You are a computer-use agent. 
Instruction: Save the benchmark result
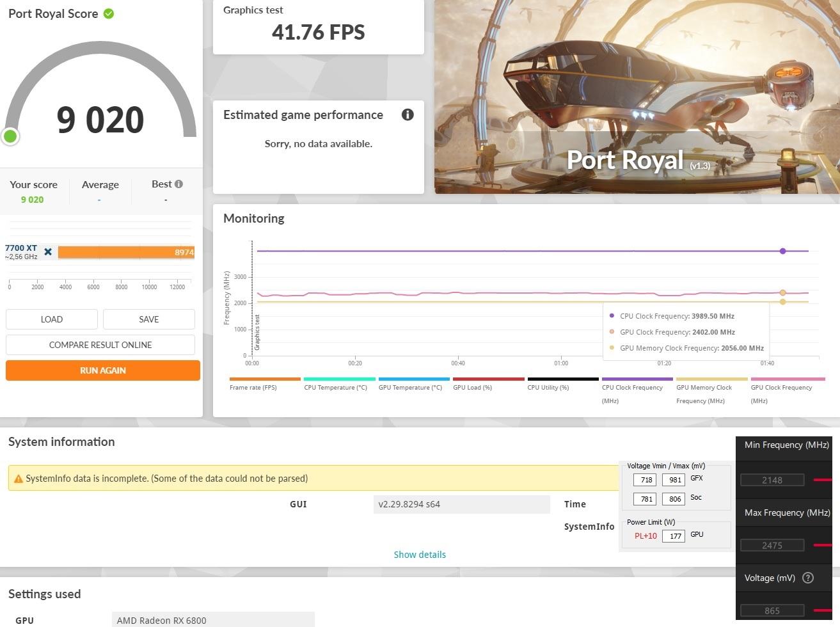149,319
